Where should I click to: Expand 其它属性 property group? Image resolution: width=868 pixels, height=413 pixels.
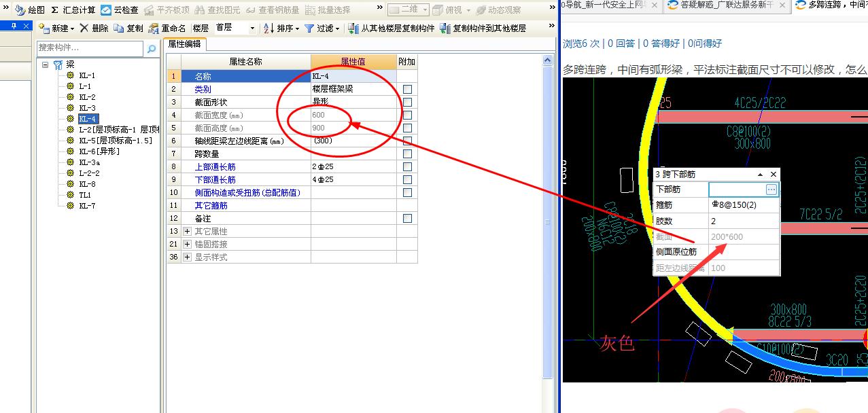click(188, 231)
